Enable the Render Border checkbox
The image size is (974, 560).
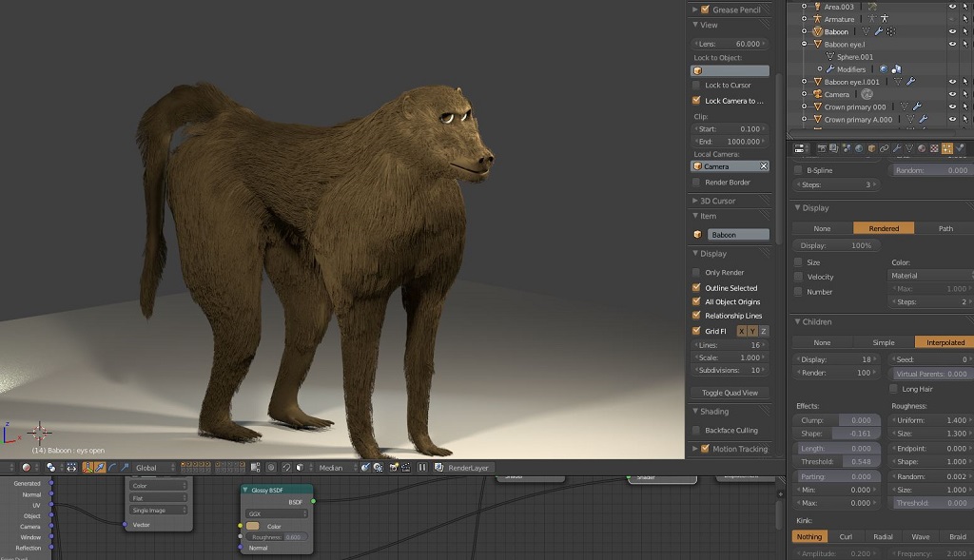click(696, 182)
